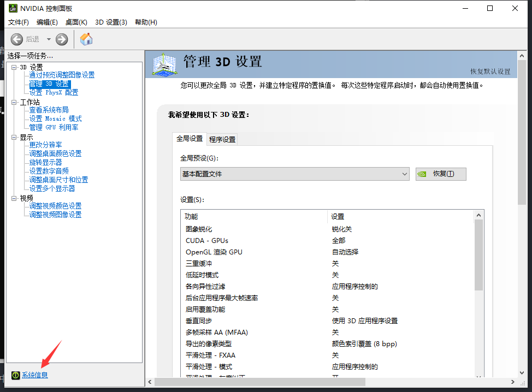Click the back arrow navigation icon

[16, 39]
